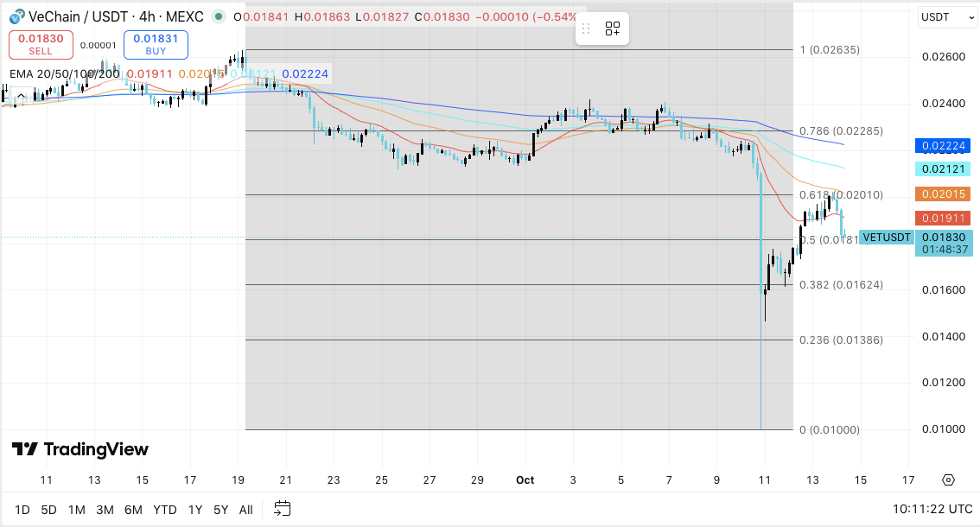980x527 pixels.
Task: Select the 1D time range
Action: [x=22, y=510]
